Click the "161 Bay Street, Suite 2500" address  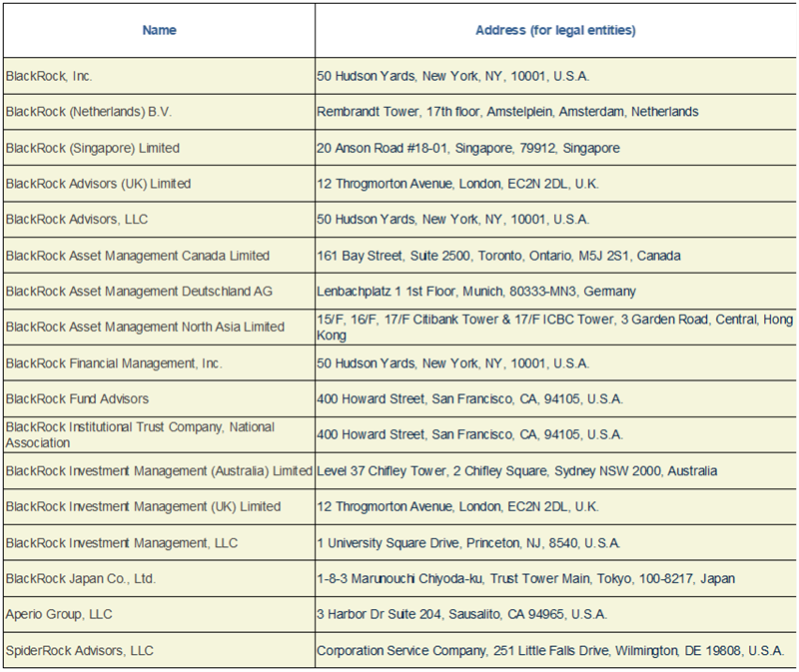555,256
